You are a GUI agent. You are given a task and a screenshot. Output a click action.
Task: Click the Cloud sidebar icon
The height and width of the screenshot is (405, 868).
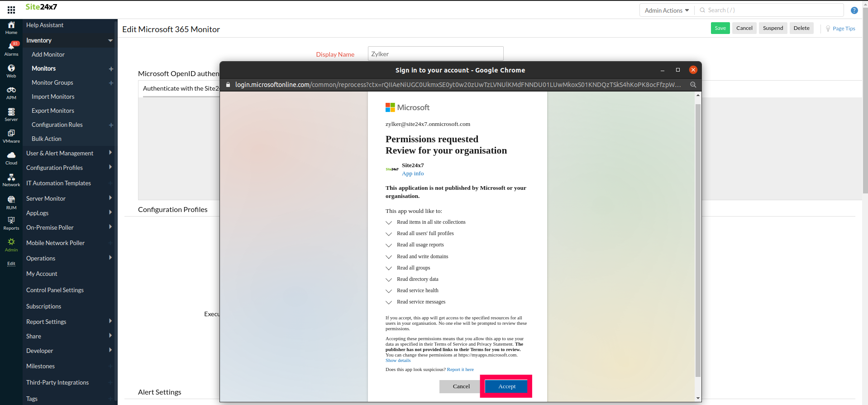click(x=11, y=158)
